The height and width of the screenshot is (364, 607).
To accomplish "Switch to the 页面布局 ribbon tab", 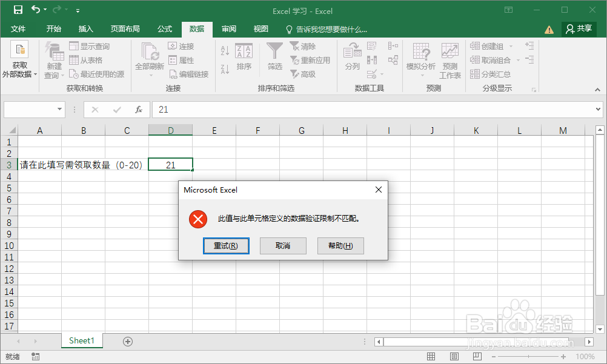I will (125, 29).
